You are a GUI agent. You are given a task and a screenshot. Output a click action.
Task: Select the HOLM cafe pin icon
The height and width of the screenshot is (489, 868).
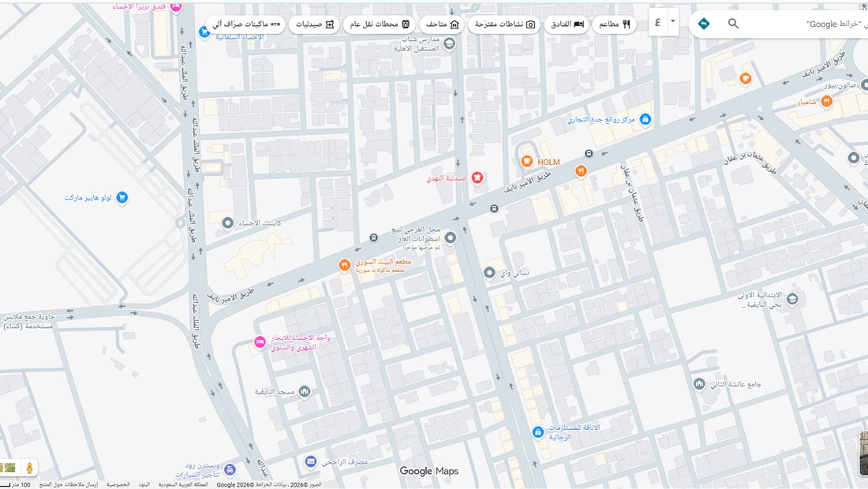coord(527,162)
